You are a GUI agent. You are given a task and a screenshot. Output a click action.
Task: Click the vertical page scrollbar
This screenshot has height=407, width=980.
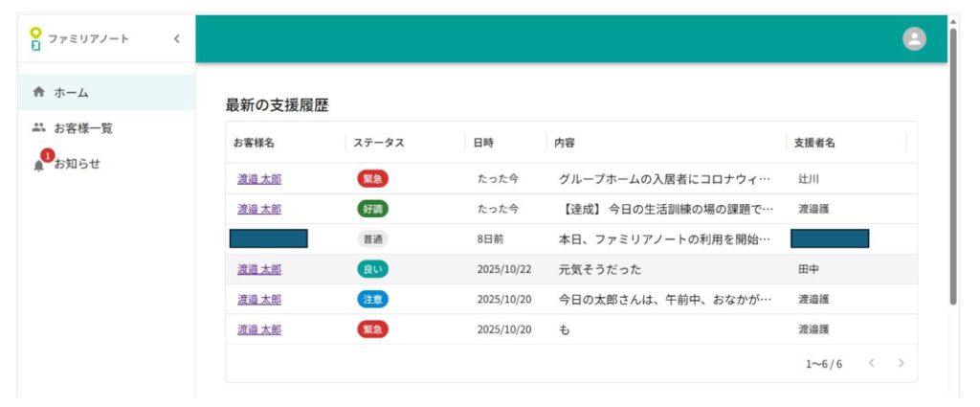[x=952, y=163]
